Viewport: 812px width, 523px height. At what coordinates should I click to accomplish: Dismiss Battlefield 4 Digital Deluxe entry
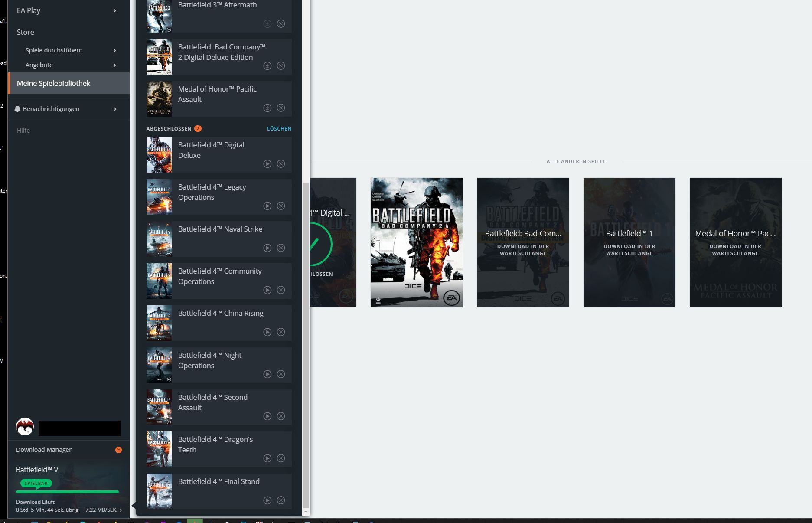click(x=281, y=163)
